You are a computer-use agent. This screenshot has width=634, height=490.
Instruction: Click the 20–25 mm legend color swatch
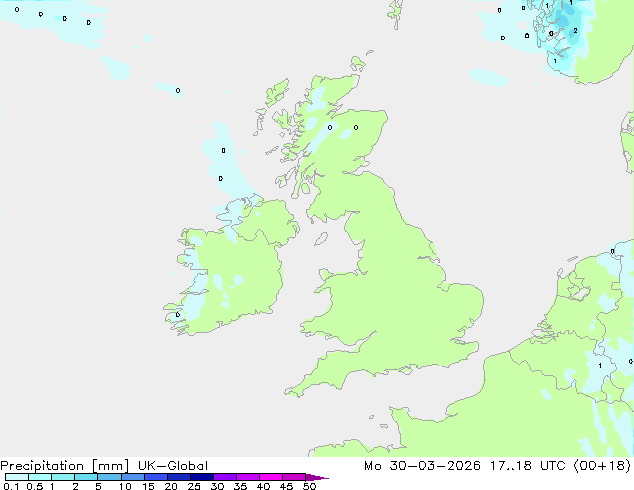[x=178, y=477]
